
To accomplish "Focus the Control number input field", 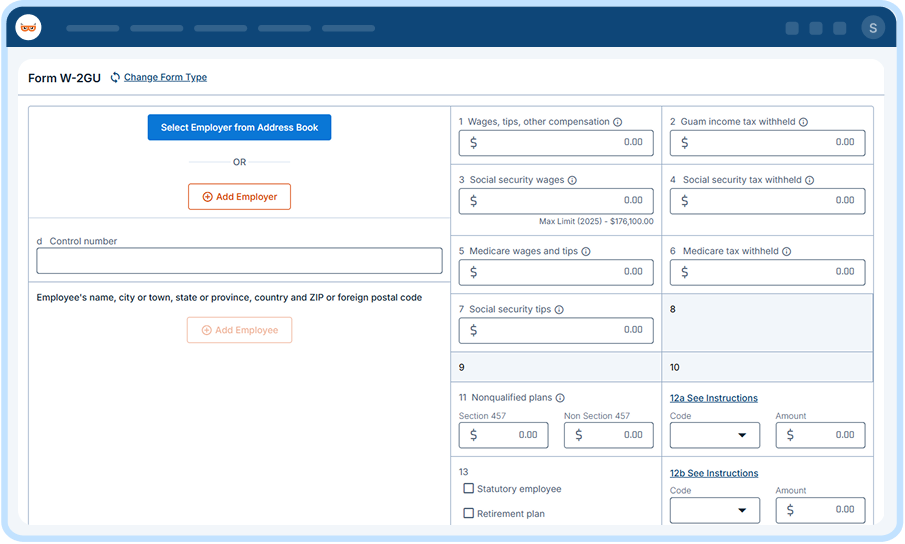I will [240, 261].
